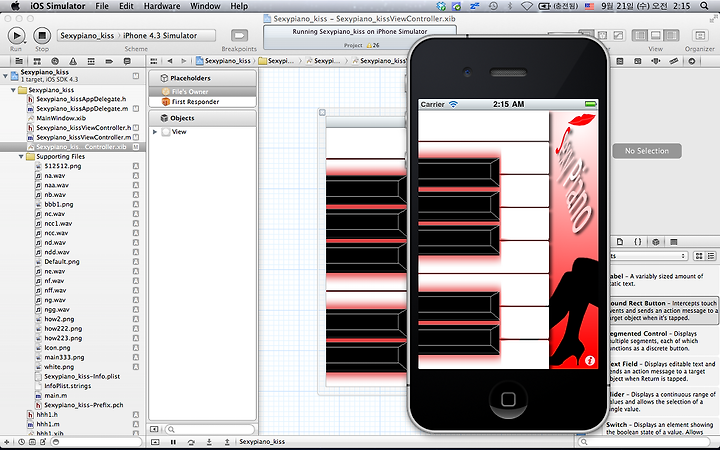Toggle the Breakpoints button

pyautogui.click(x=239, y=35)
